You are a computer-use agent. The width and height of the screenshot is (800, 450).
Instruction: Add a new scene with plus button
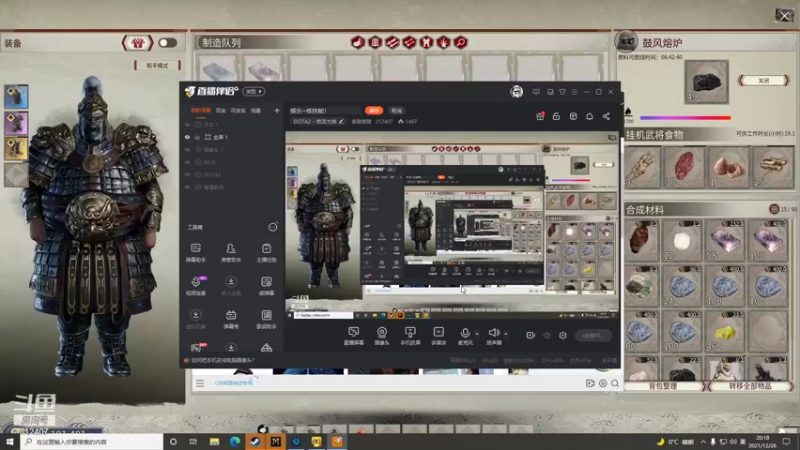pyautogui.click(x=277, y=110)
